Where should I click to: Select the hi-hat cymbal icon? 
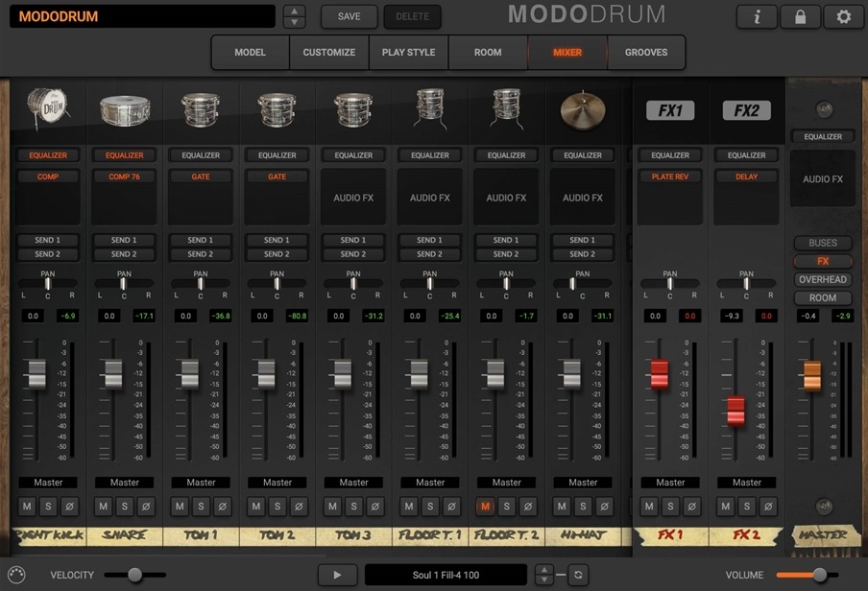click(x=583, y=109)
